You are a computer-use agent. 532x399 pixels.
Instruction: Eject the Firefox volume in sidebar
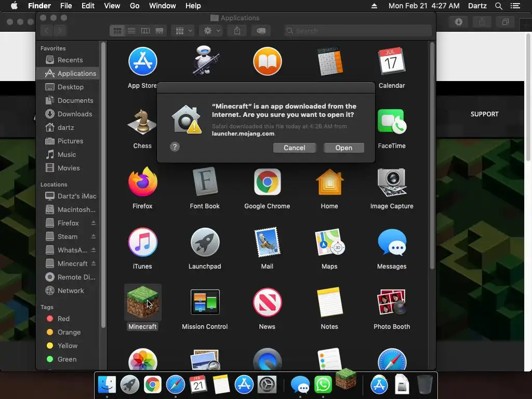click(x=94, y=223)
